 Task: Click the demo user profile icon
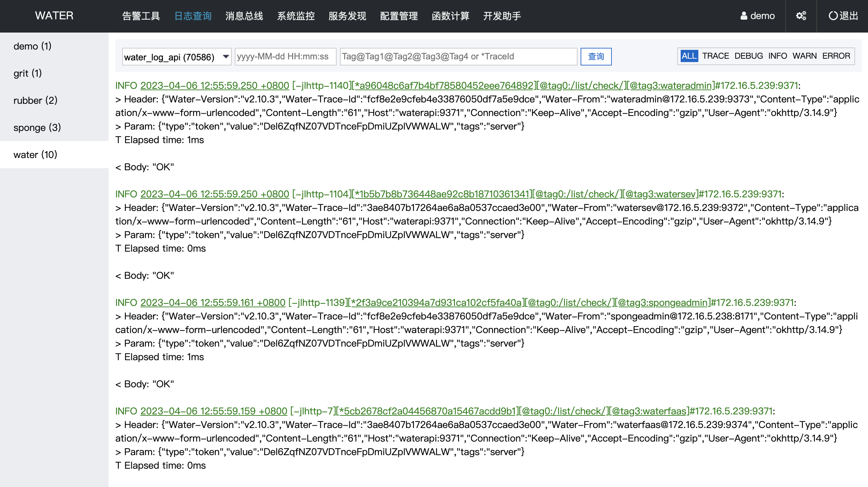(x=744, y=16)
